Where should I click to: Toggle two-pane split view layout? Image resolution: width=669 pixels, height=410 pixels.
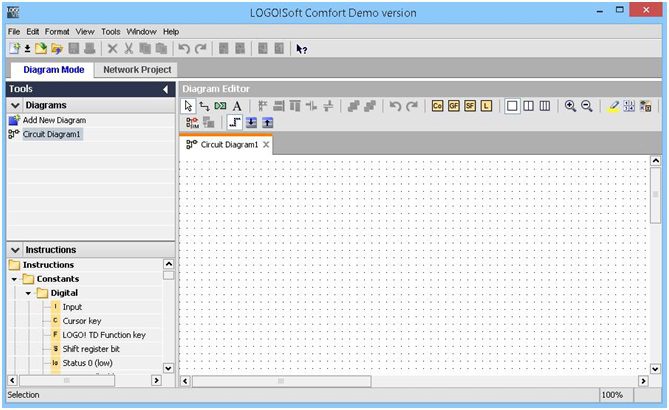528,106
